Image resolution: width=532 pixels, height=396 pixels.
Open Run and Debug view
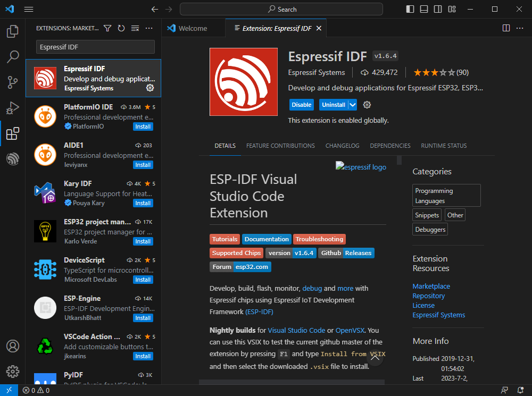(13, 108)
